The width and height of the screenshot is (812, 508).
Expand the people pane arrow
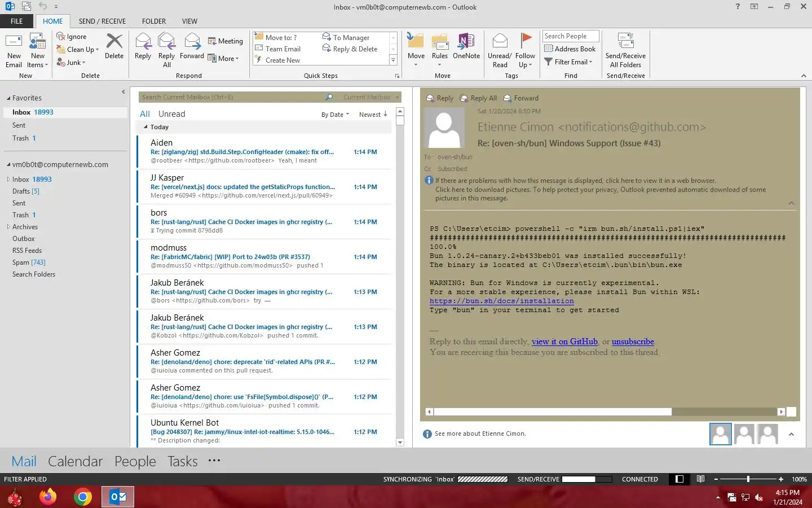791,434
